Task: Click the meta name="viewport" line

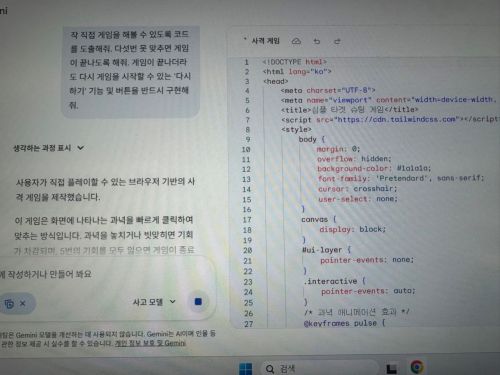Action: pos(388,100)
